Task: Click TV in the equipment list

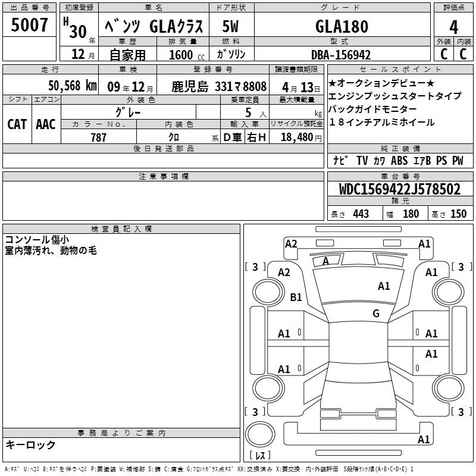Action: [362, 160]
